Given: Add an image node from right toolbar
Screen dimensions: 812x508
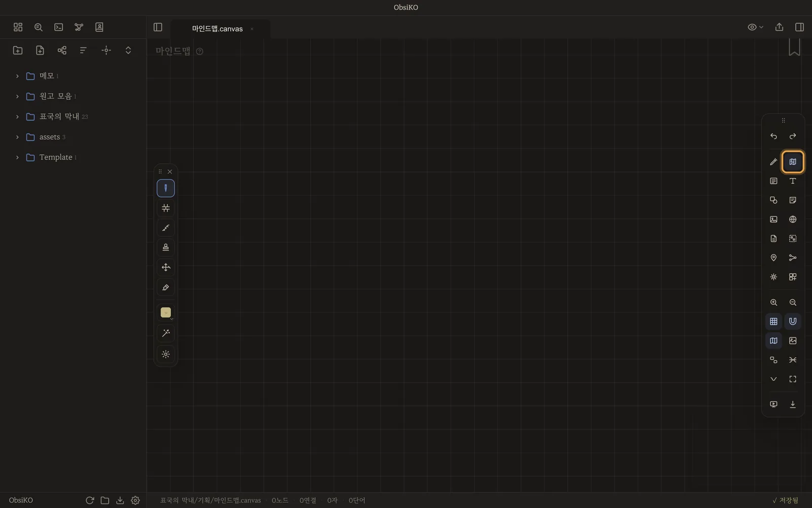Looking at the screenshot, I should pos(773,219).
